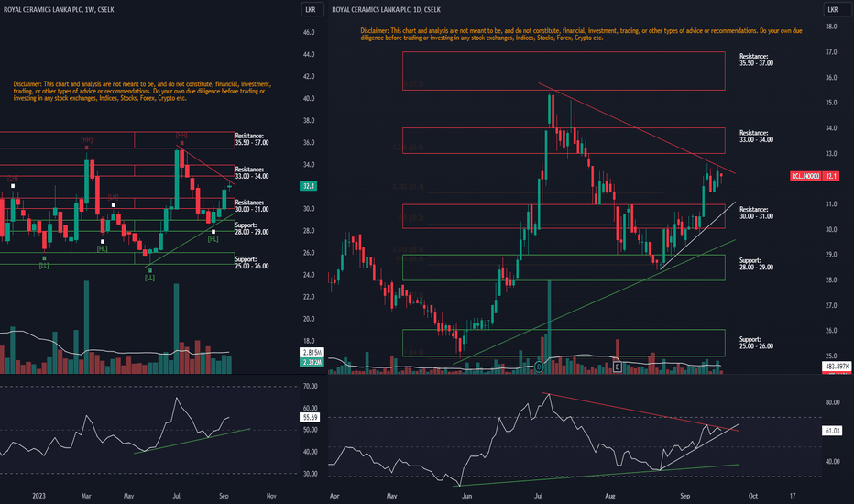Click 80.00 on the daily RSI scale
This screenshot has width=854, height=504.
(832, 402)
